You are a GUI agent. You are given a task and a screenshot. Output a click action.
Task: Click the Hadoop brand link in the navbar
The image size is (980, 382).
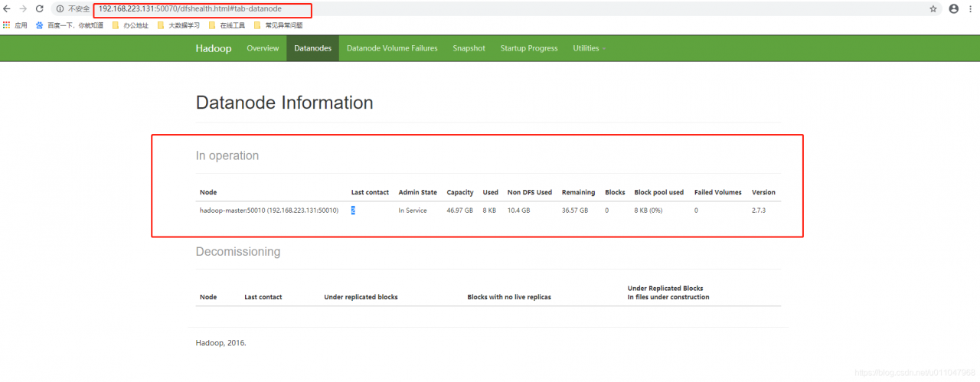click(214, 48)
